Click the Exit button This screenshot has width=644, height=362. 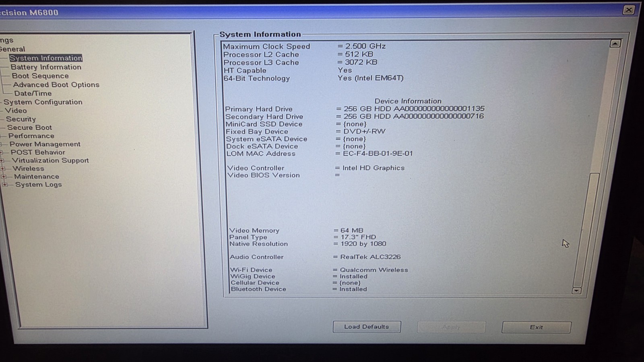coord(536,327)
